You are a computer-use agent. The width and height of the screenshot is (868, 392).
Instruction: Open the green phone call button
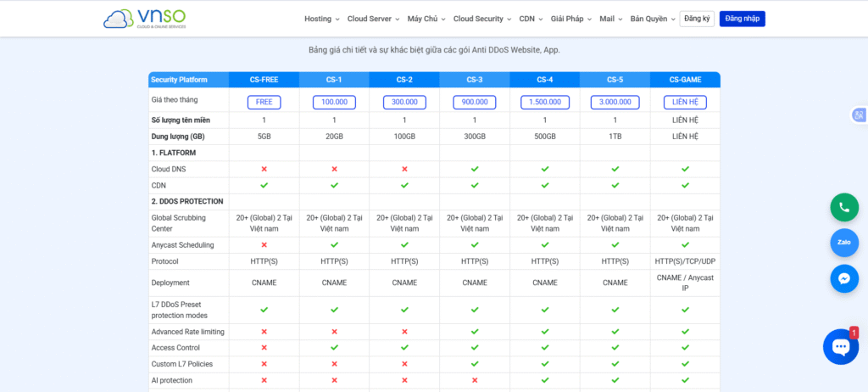(843, 207)
